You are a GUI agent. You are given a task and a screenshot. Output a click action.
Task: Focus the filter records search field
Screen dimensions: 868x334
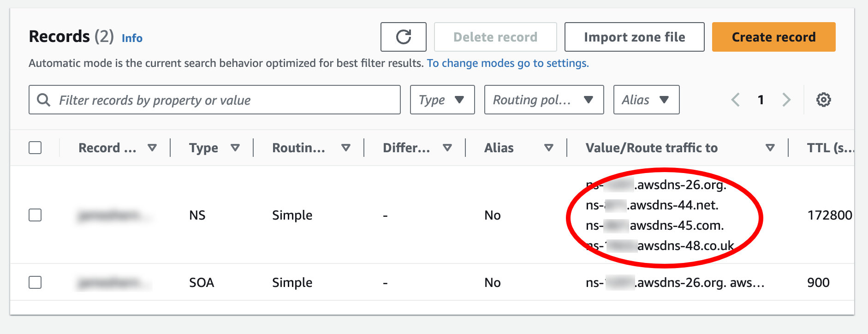point(214,100)
